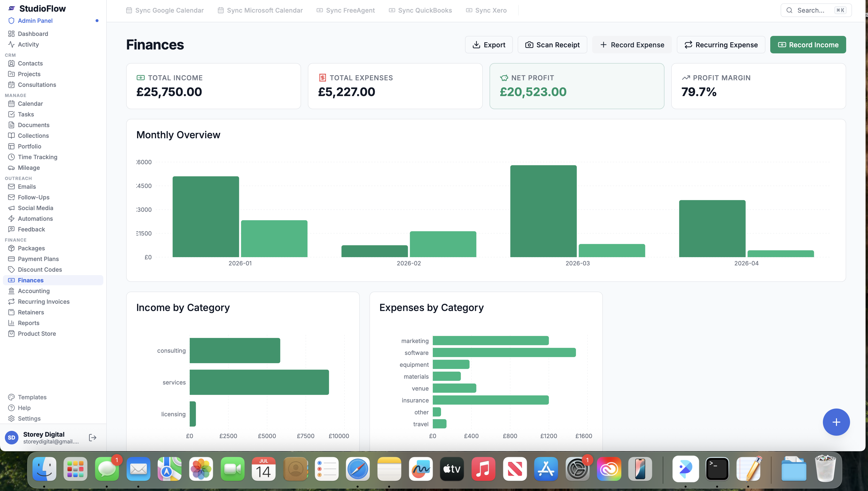The height and width of the screenshot is (491, 868).
Task: Click the SD user avatar
Action: pyautogui.click(x=12, y=438)
